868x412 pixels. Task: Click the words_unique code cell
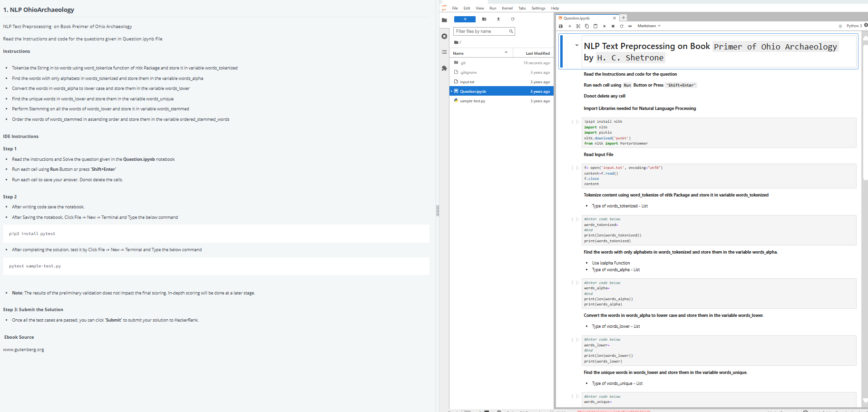(x=720, y=399)
